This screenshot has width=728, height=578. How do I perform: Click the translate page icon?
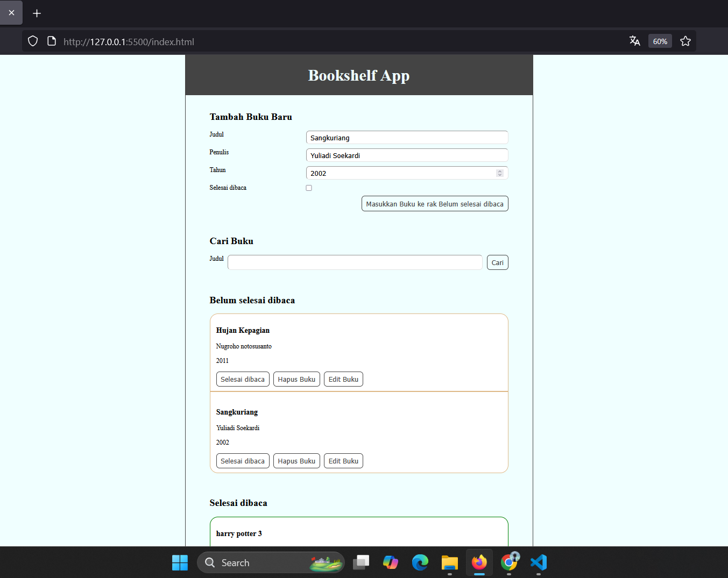635,40
